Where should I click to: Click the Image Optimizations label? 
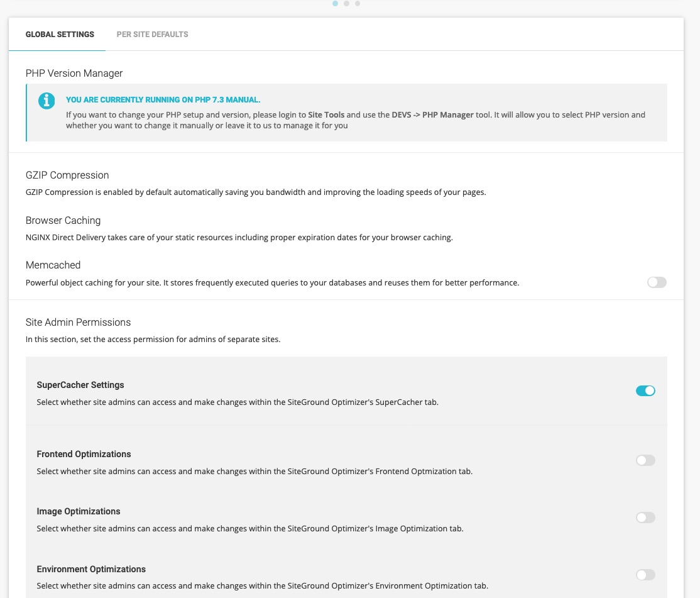point(79,511)
